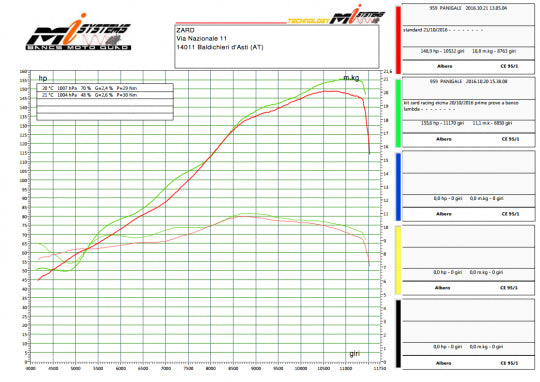The height and width of the screenshot is (382, 540).
Task: Click 'Albero' in the red run panel
Action: click(444, 66)
